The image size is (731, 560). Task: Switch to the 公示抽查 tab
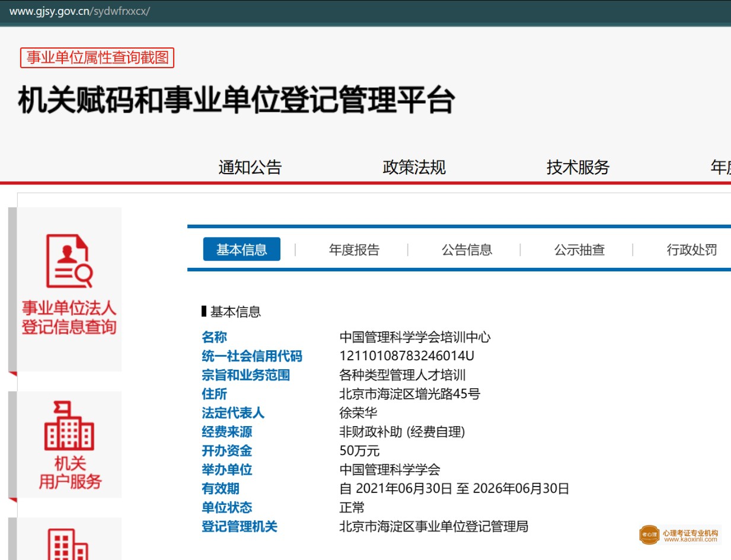pos(579,250)
